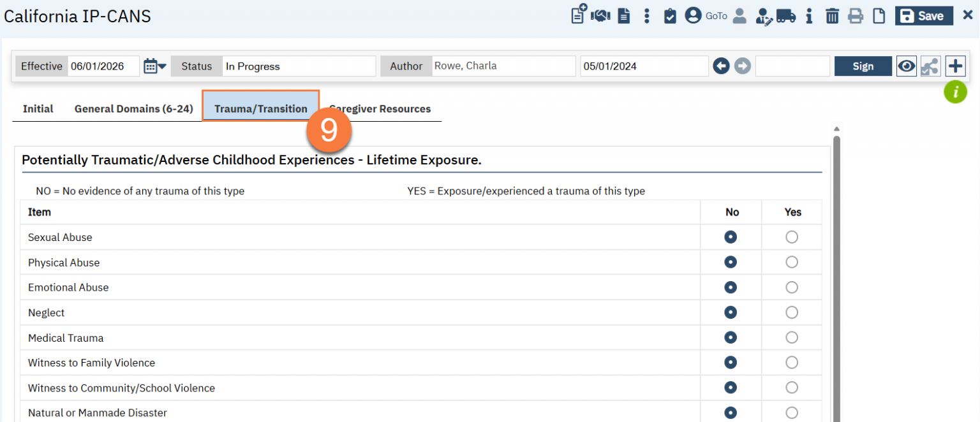Viewport: 980px width, 422px height.
Task: Select Yes for Sexual Abuse
Action: 792,237
